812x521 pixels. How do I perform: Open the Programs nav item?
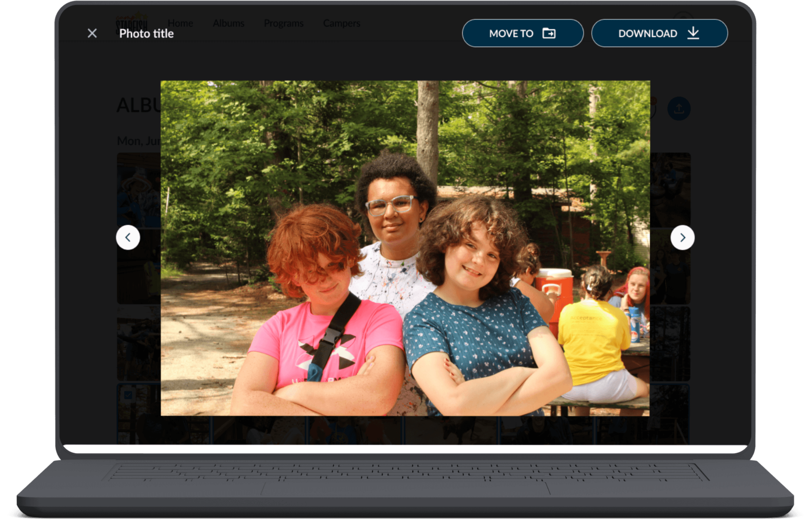click(283, 23)
